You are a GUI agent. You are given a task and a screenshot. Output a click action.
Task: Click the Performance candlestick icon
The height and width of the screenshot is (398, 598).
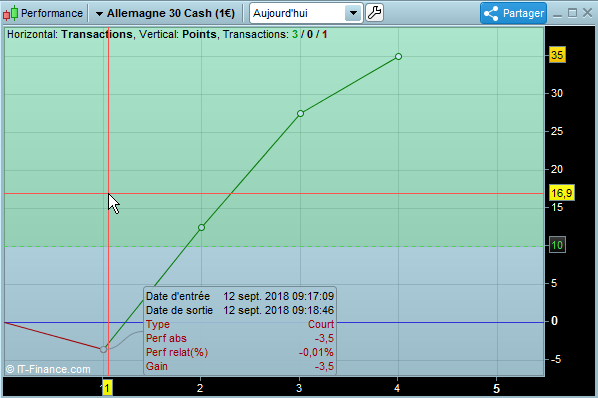tap(10, 13)
